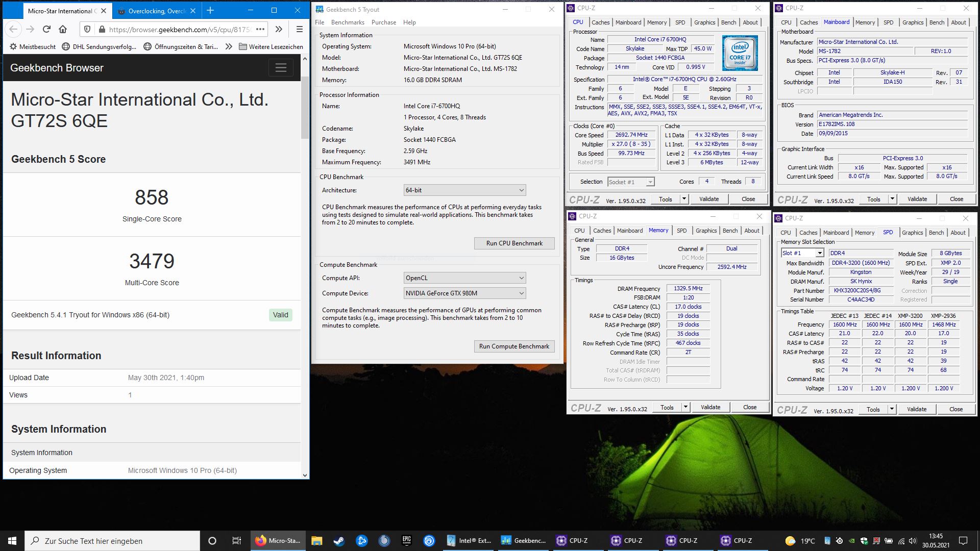This screenshot has height=551, width=980.
Task: Open taskbar clock showing 13:45
Action: [x=936, y=541]
